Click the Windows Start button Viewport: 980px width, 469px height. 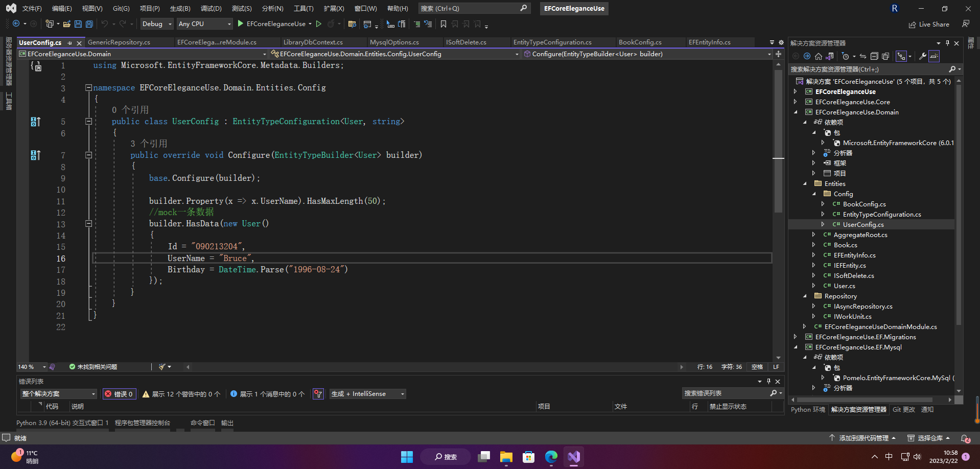[407, 457]
